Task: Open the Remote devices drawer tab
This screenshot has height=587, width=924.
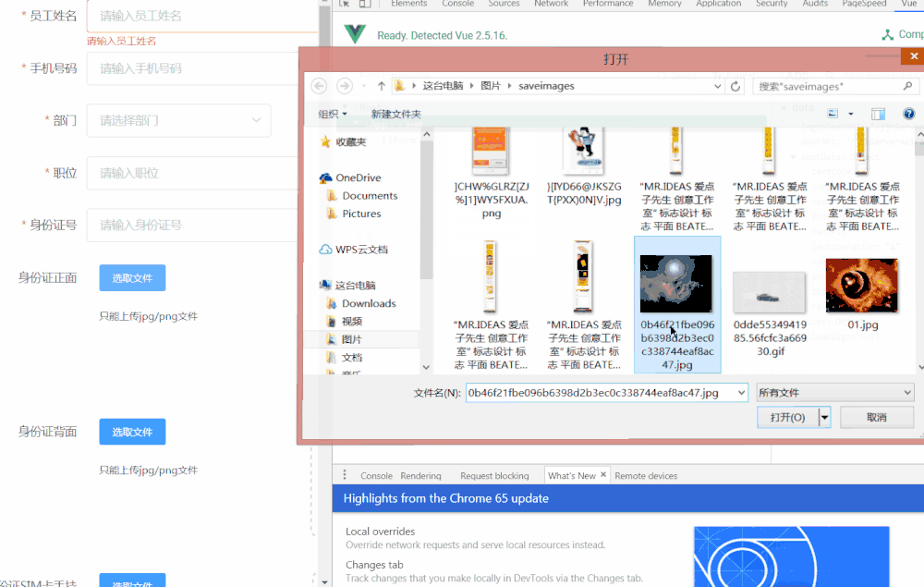Action: pyautogui.click(x=646, y=476)
